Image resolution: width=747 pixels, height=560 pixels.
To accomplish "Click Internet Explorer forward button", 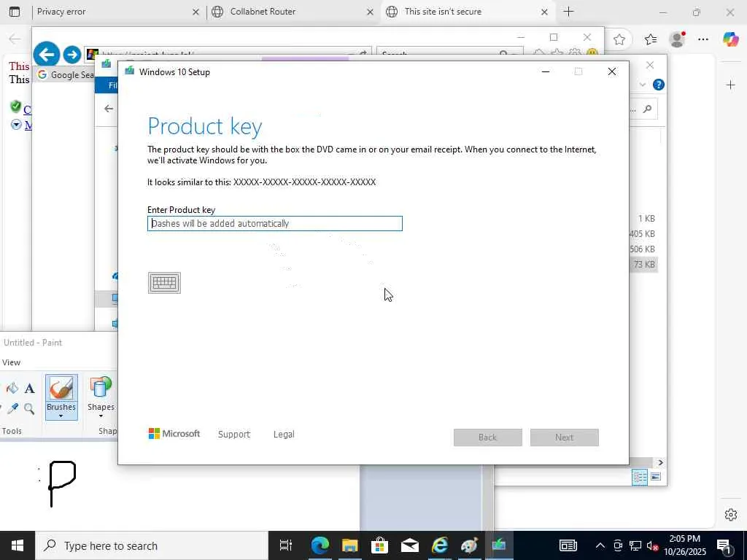I will pos(72,55).
